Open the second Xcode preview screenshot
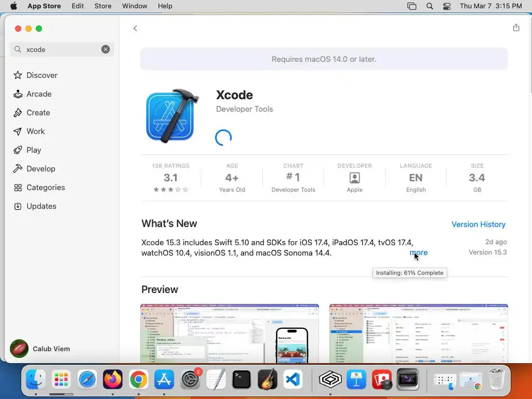532x399 pixels. coord(419,334)
